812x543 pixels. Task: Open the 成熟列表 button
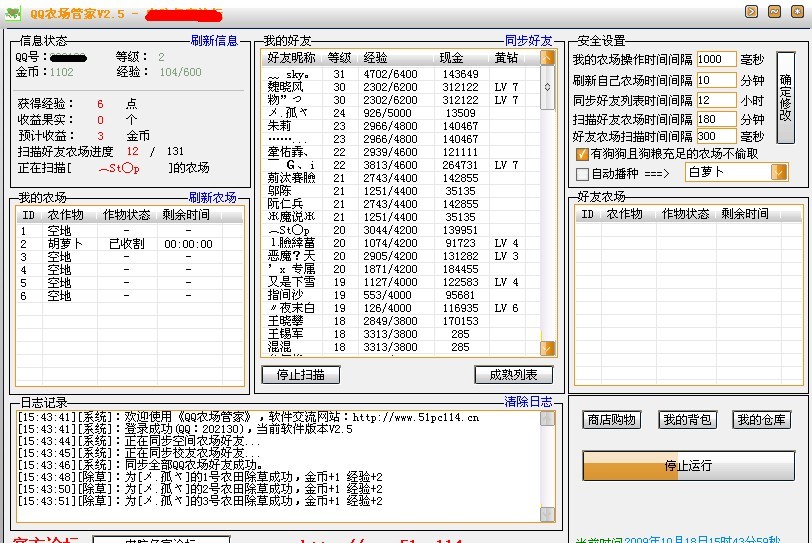pyautogui.click(x=513, y=375)
